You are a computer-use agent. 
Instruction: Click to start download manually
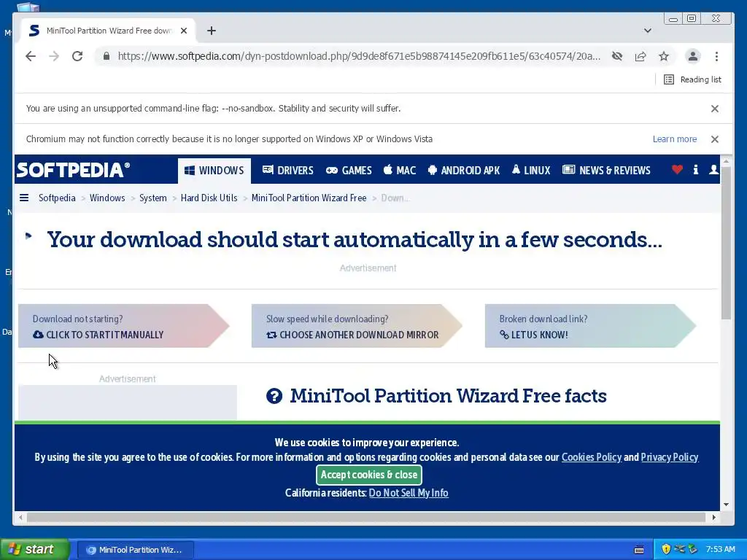(123, 326)
